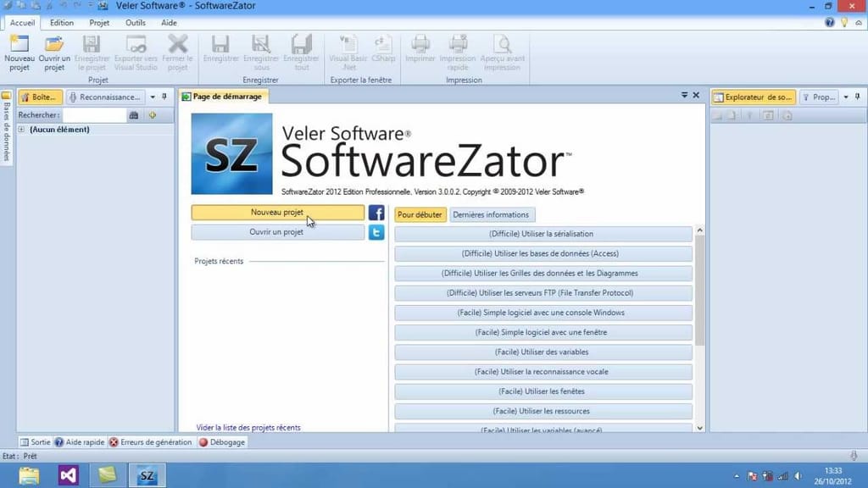868x488 pixels.
Task: Click the SoftwareZator taskbar icon
Action: tap(147, 475)
